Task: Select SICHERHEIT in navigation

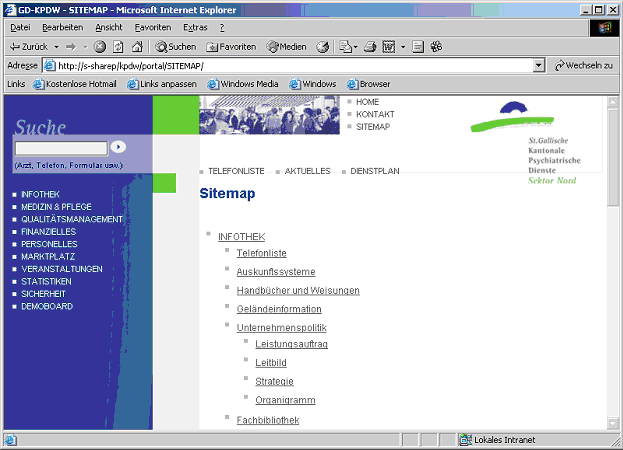Action: [x=43, y=294]
